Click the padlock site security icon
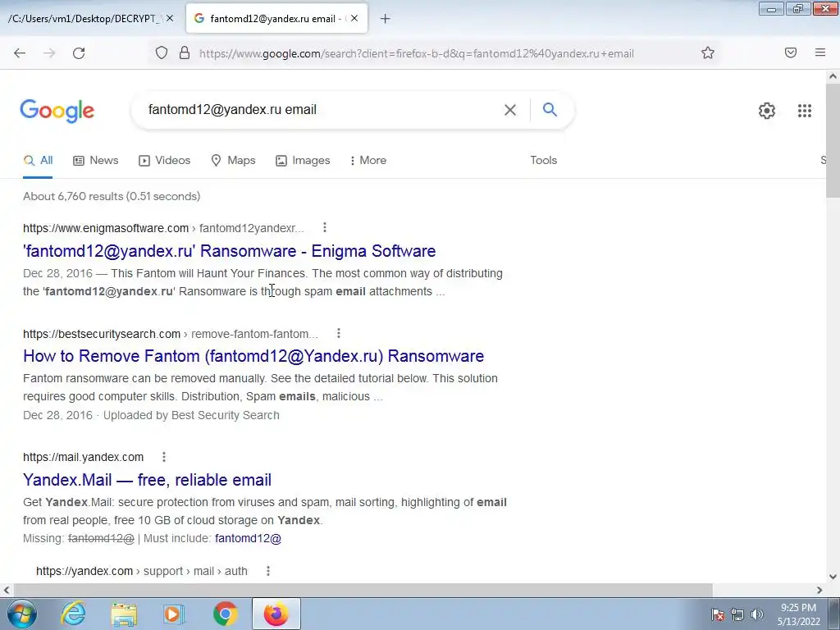This screenshot has width=840, height=630. pyautogui.click(x=185, y=53)
